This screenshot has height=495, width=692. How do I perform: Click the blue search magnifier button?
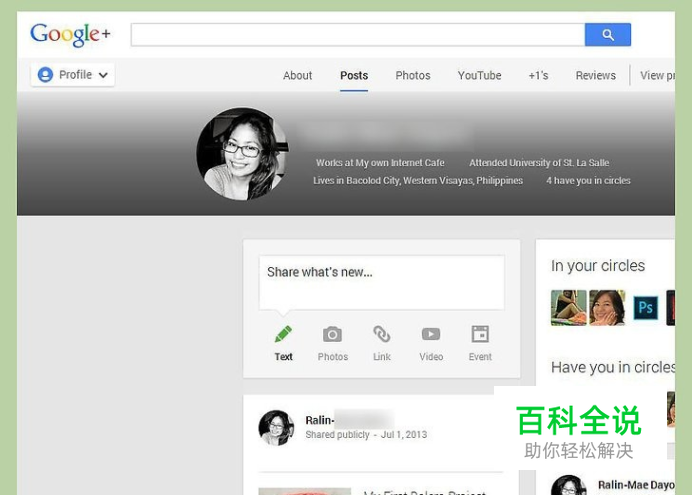(608, 34)
